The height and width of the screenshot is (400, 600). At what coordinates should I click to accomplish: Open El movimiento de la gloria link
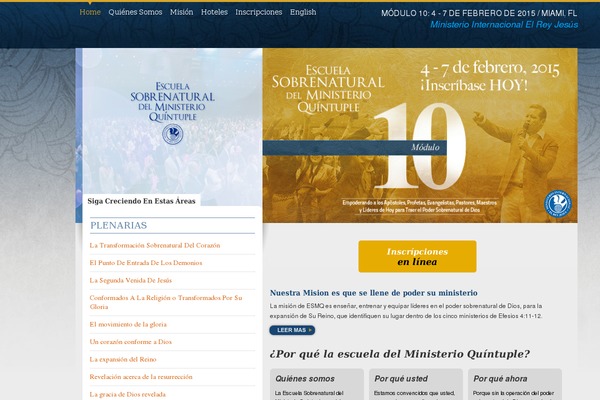pos(128,325)
